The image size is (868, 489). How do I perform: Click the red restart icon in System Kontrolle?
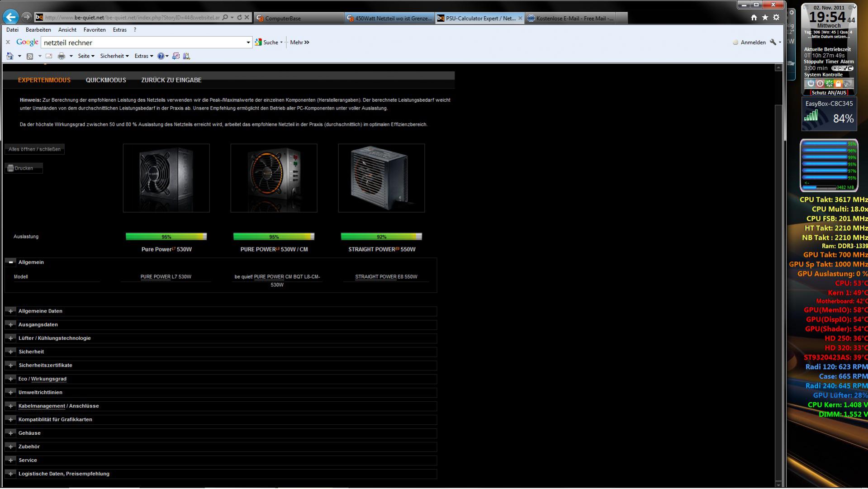[x=820, y=84]
